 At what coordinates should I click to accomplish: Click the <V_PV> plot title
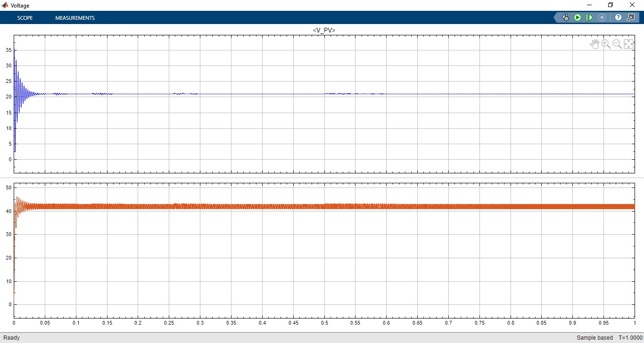coord(324,30)
